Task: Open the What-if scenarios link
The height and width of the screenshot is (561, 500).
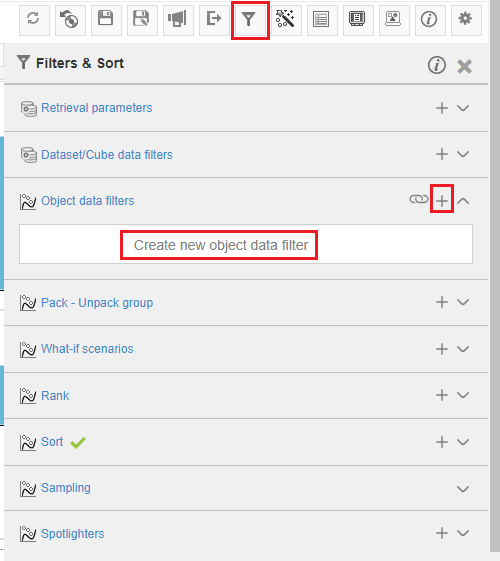Action: tap(87, 349)
